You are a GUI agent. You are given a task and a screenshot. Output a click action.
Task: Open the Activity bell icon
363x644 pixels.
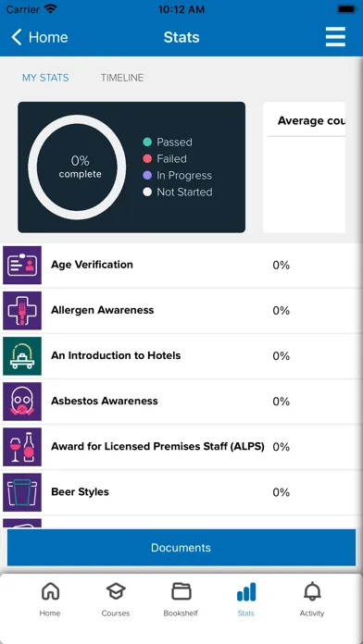click(x=312, y=591)
